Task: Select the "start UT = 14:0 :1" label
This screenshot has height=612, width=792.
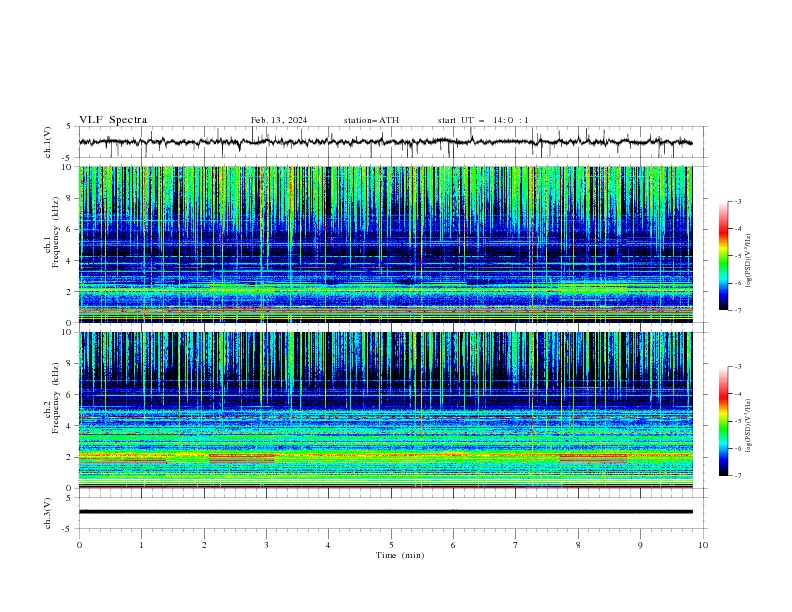Action: [483, 120]
